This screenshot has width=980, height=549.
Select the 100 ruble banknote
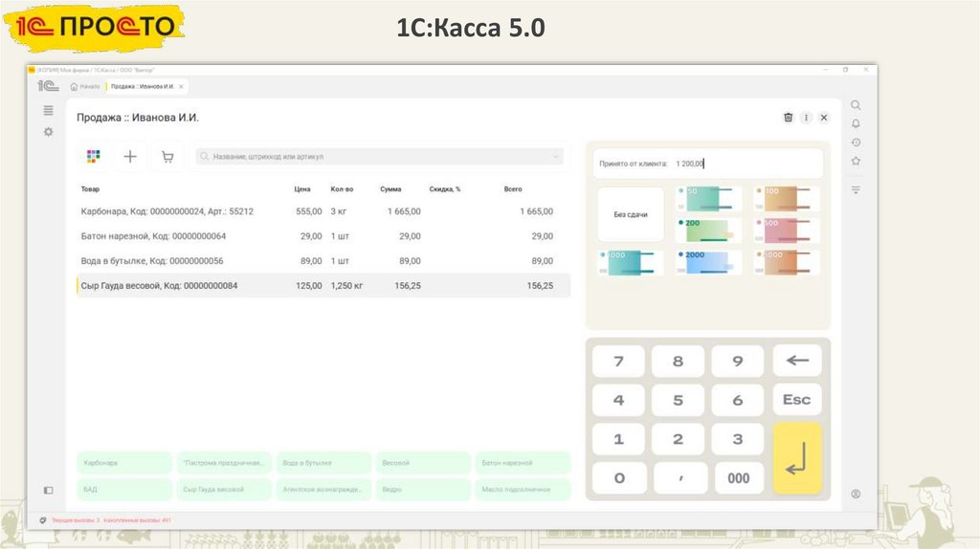pyautogui.click(x=786, y=199)
